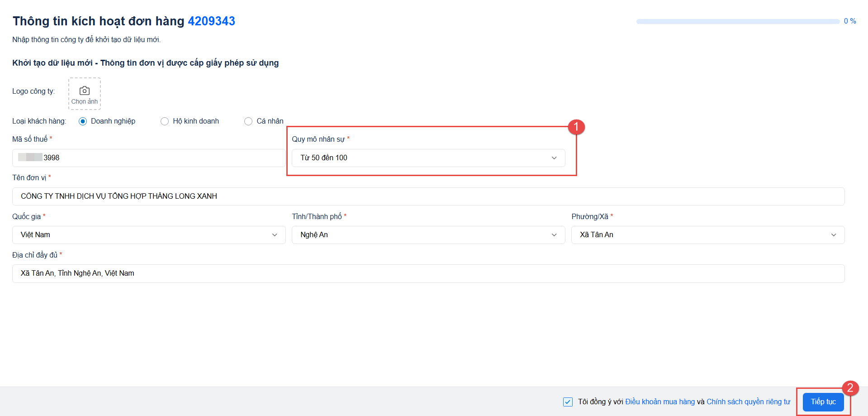868x416 pixels.
Task: Open the Tỉnh/Thành phố dropdown
Action: point(428,235)
